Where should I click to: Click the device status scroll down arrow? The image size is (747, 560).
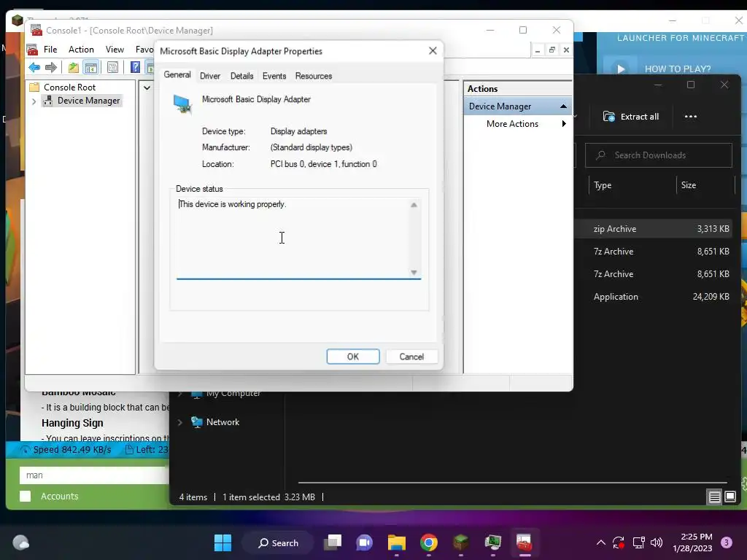tap(414, 273)
